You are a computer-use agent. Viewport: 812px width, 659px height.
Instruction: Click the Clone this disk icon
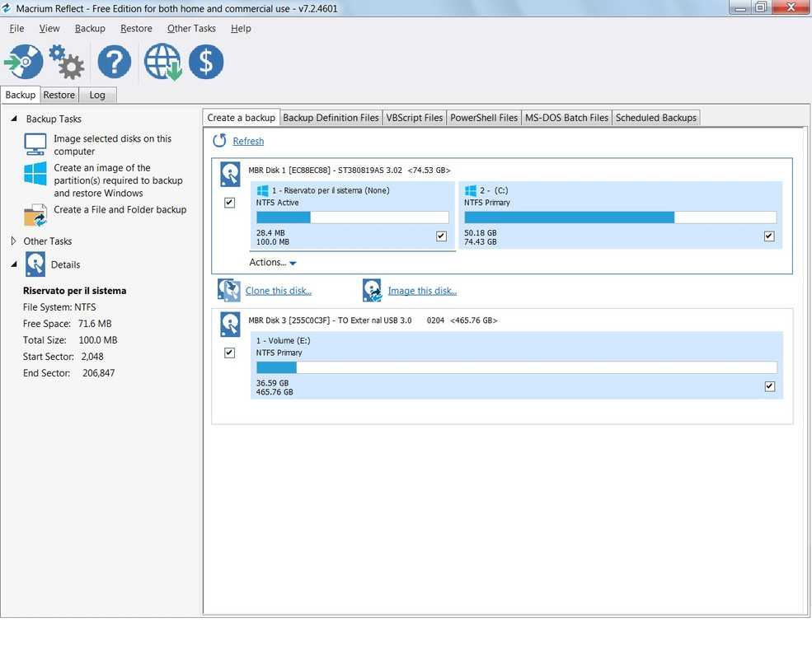click(x=228, y=290)
